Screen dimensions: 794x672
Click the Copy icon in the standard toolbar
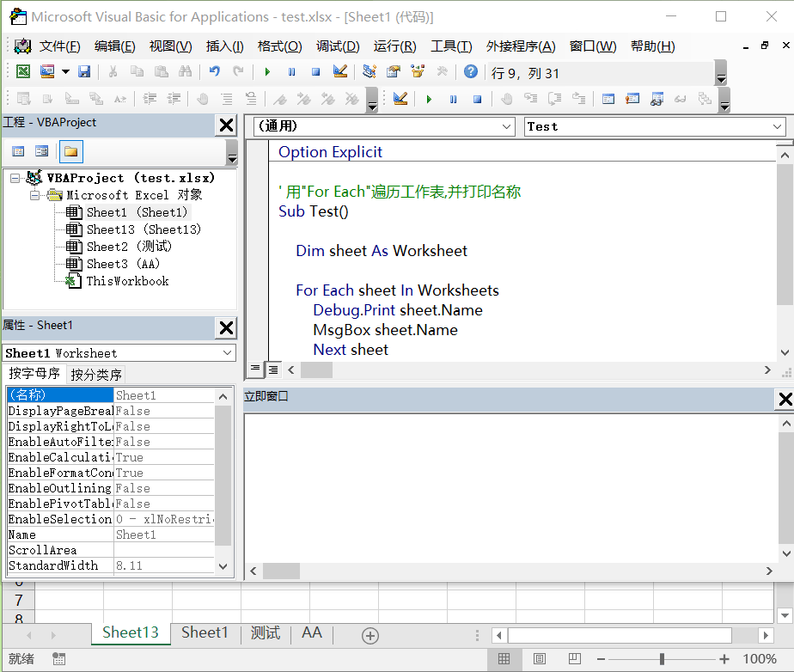click(137, 71)
